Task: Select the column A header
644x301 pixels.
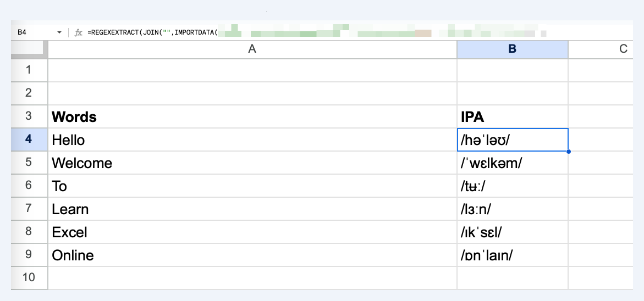Action: point(252,49)
